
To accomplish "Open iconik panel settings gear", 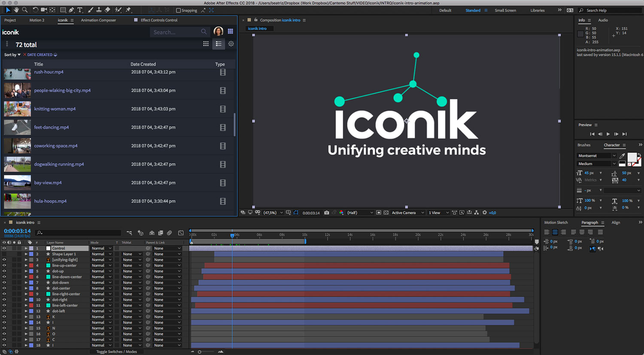I will tap(231, 44).
